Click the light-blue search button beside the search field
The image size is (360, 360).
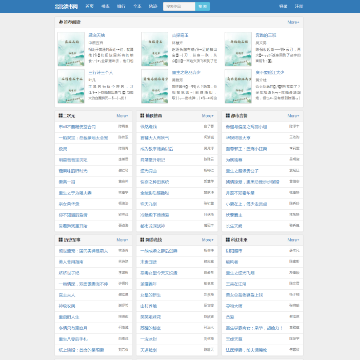point(202,6)
